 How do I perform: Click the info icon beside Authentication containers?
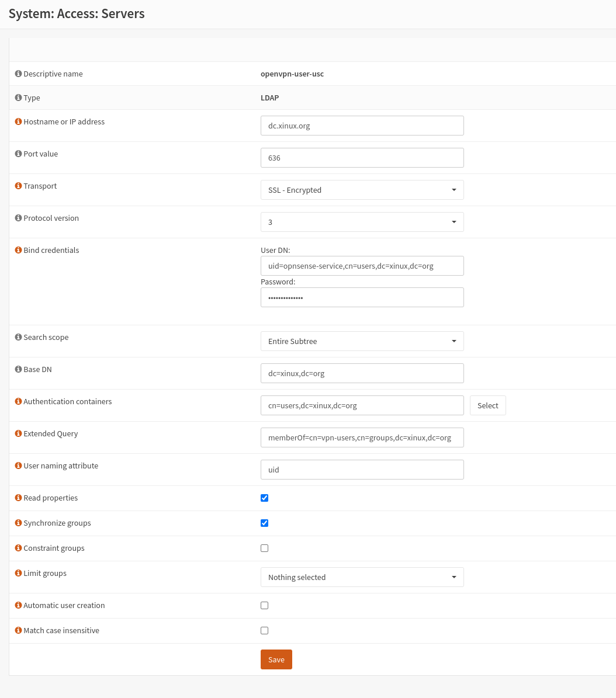(x=18, y=402)
